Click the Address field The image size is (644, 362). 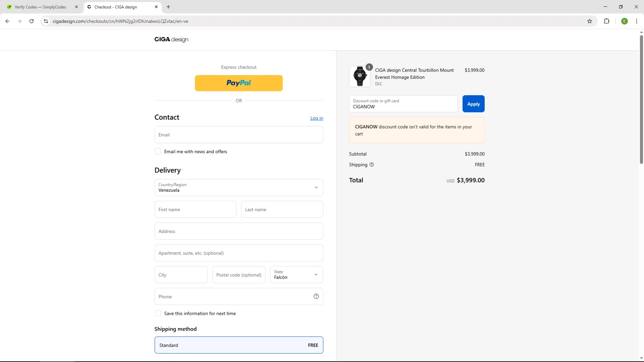click(239, 231)
